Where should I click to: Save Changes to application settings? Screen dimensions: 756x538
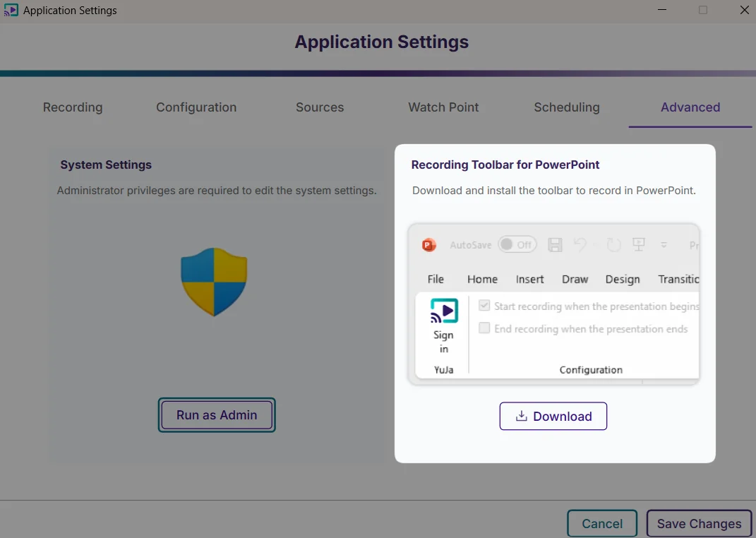pyautogui.click(x=698, y=523)
